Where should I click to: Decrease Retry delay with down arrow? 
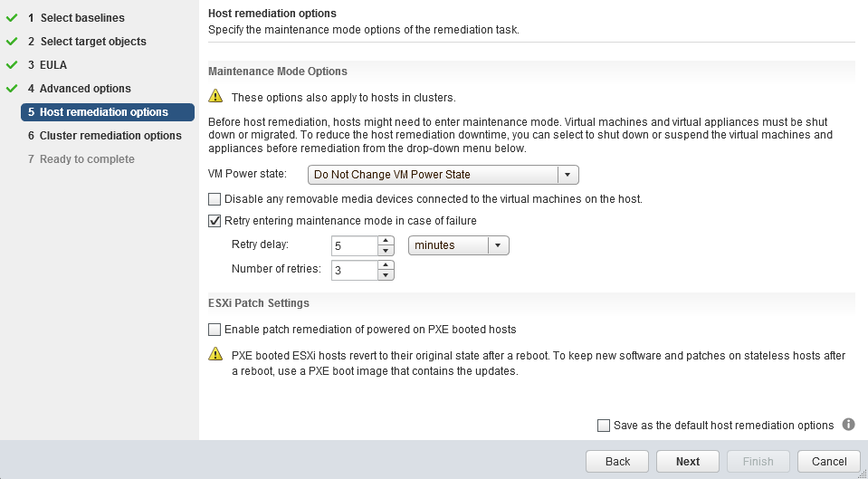pos(386,250)
